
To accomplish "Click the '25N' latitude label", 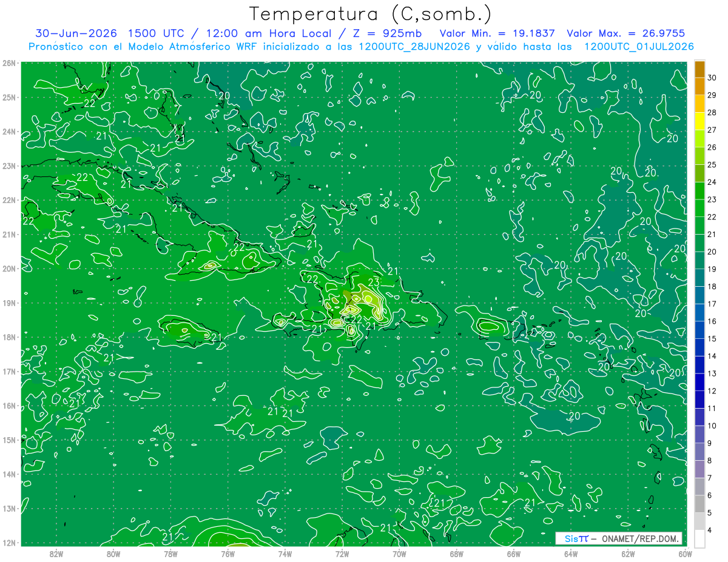I will (x=8, y=97).
